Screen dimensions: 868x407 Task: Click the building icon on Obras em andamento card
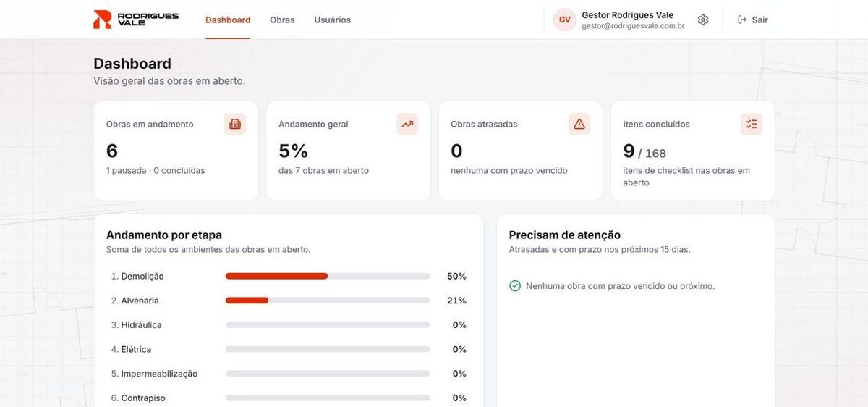coord(235,124)
